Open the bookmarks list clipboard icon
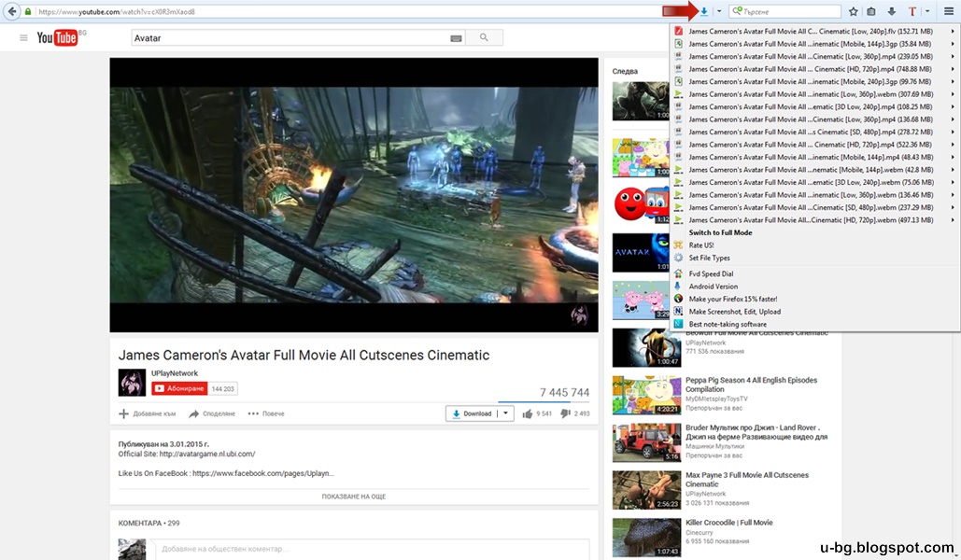This screenshot has height=560, width=961. pos(871,11)
